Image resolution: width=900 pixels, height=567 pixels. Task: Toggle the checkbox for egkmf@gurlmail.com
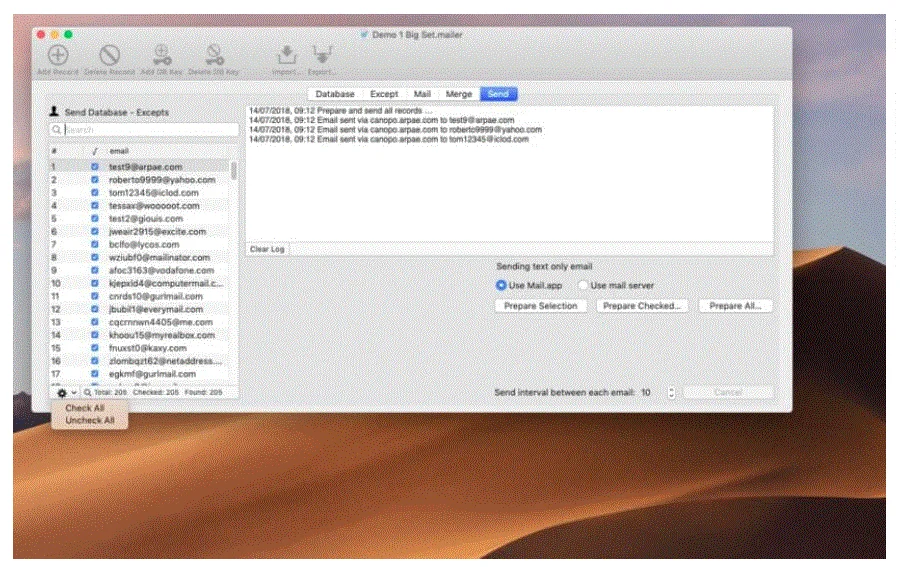(95, 374)
